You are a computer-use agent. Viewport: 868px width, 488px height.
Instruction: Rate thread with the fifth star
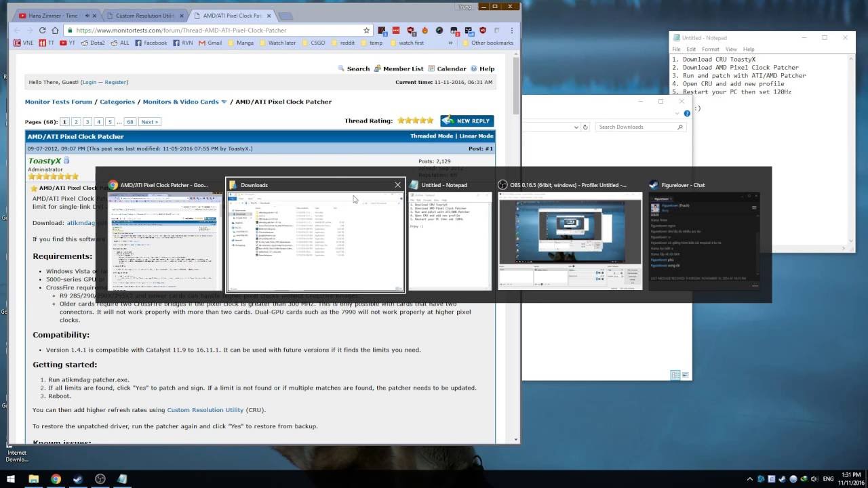[x=429, y=121]
